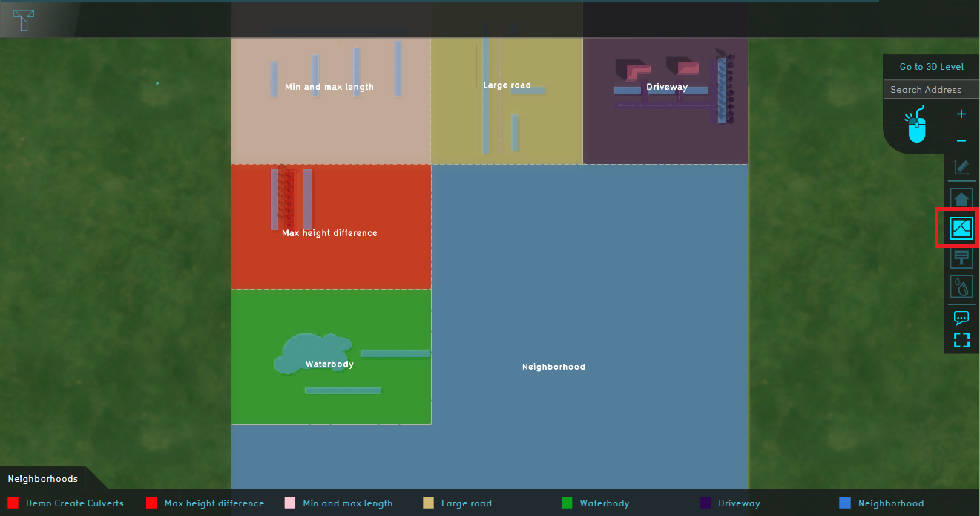Click the Max height difference legend entry

pyautogui.click(x=214, y=503)
